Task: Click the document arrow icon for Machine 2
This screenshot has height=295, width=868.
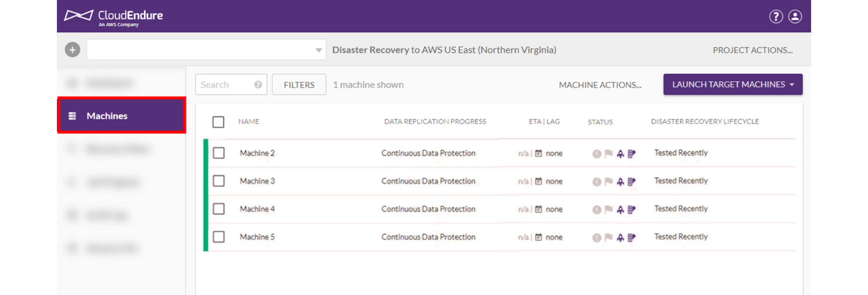Action: tap(632, 153)
